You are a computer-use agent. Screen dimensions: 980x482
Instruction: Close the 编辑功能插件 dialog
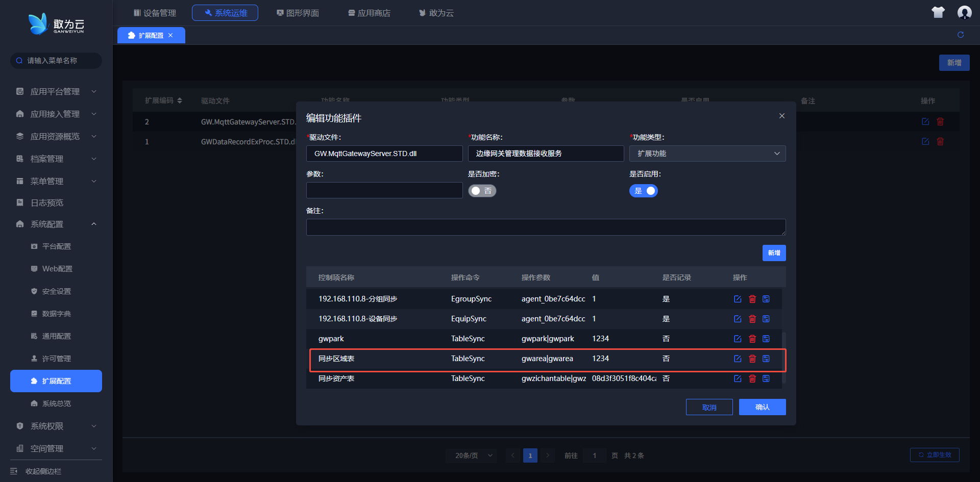pyautogui.click(x=781, y=116)
